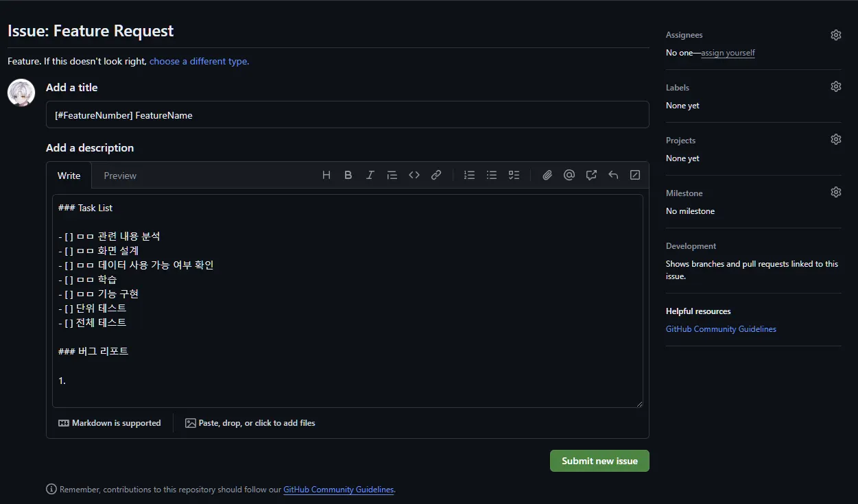Click the Assignees heading in sidebar
Viewport: 858px width, 504px height.
684,35
